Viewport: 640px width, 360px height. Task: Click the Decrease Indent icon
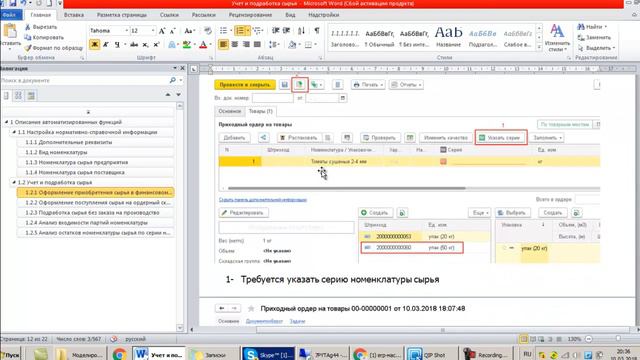pyautogui.click(x=276, y=31)
